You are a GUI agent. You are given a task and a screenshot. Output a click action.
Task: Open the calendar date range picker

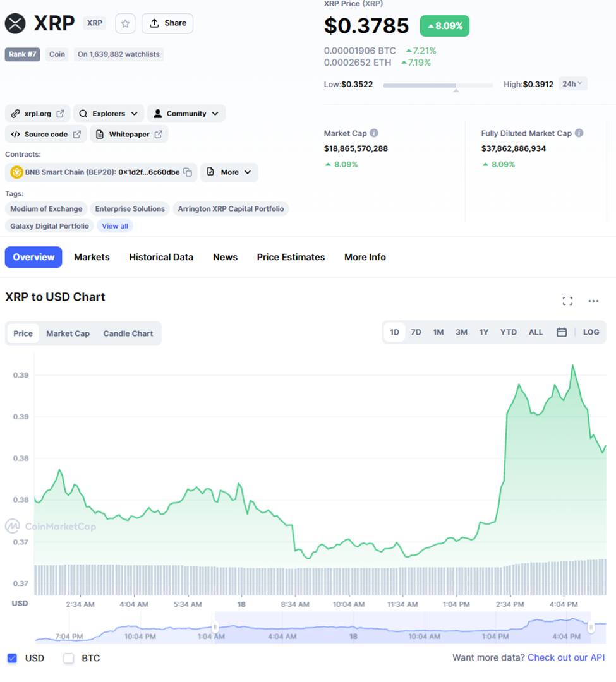(x=562, y=332)
